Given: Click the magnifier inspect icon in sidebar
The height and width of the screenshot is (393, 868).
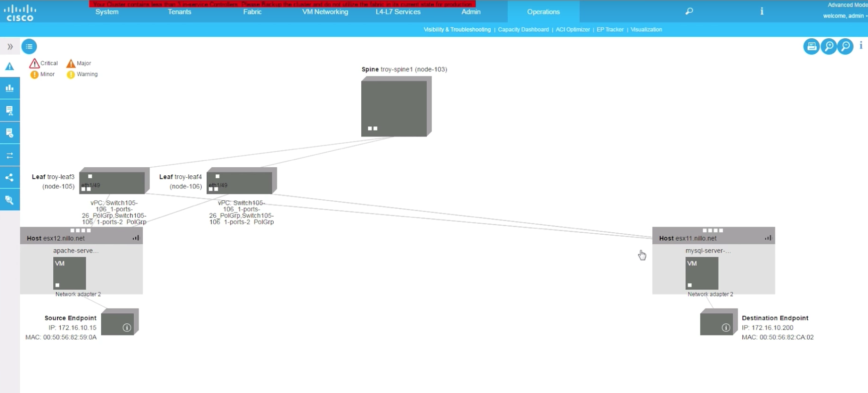Looking at the screenshot, I should [x=9, y=200].
